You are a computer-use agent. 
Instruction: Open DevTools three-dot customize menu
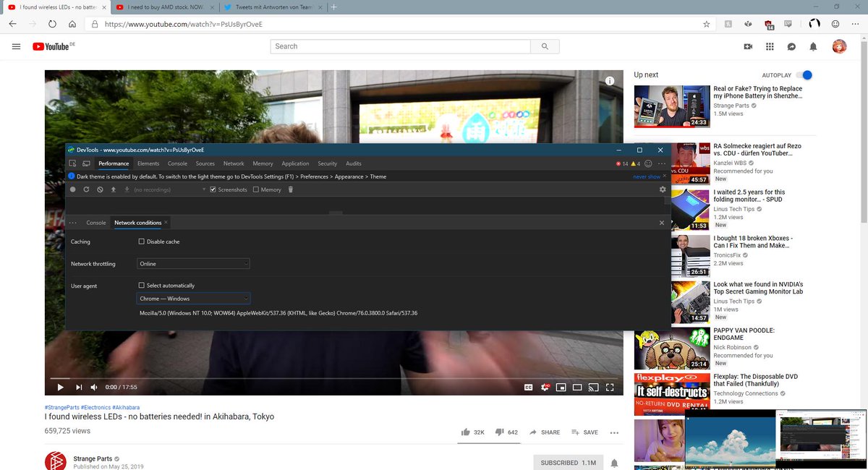[x=662, y=163]
